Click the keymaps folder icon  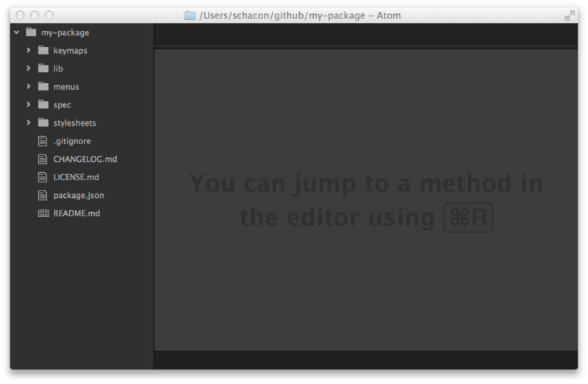[43, 51]
